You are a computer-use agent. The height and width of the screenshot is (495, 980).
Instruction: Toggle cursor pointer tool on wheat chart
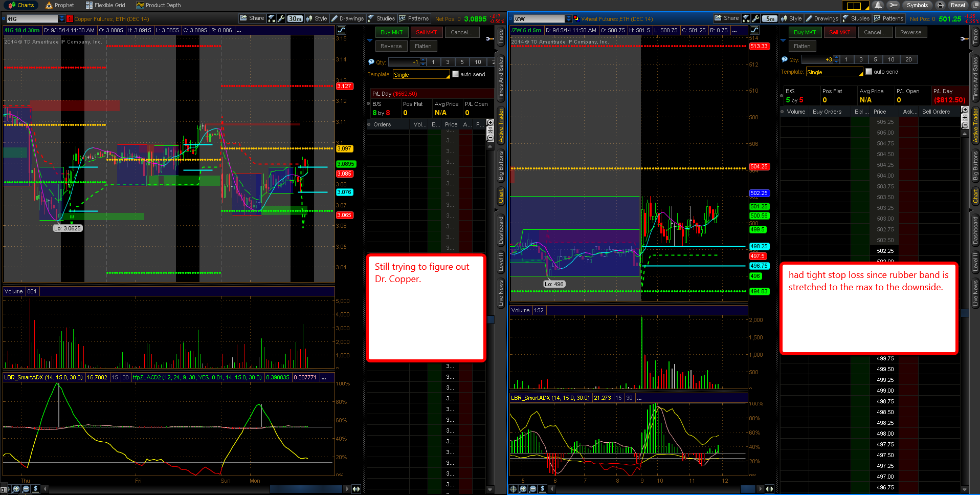(x=746, y=18)
